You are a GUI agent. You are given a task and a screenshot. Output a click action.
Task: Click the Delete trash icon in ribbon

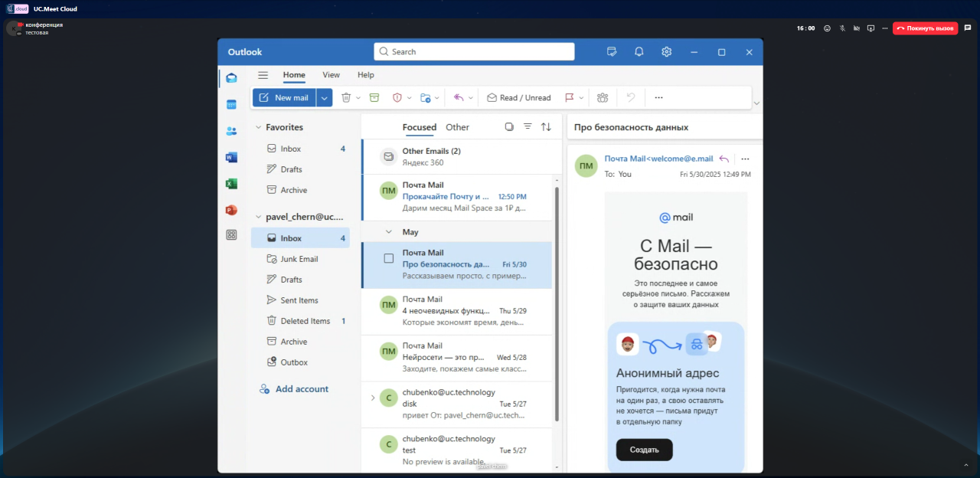click(x=346, y=97)
